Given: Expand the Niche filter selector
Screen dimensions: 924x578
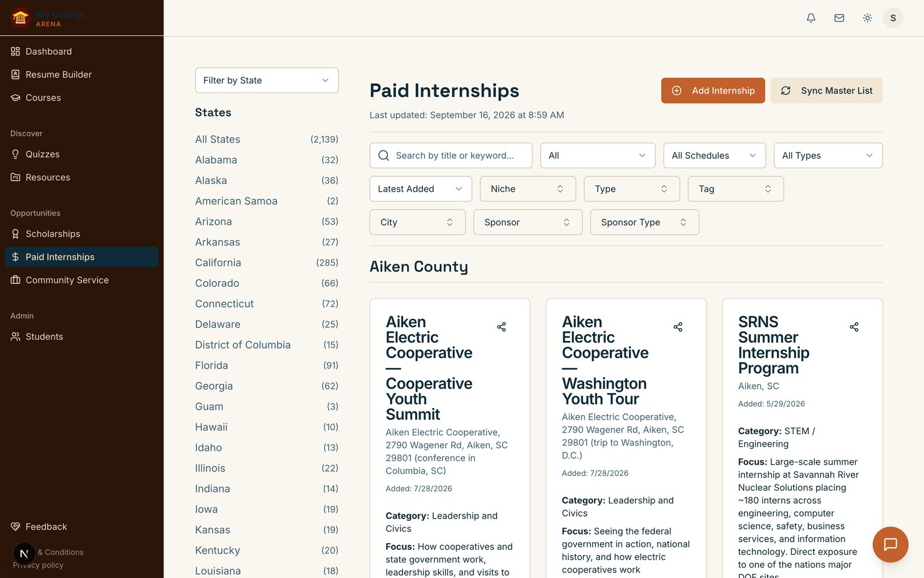Looking at the screenshot, I should tap(528, 189).
